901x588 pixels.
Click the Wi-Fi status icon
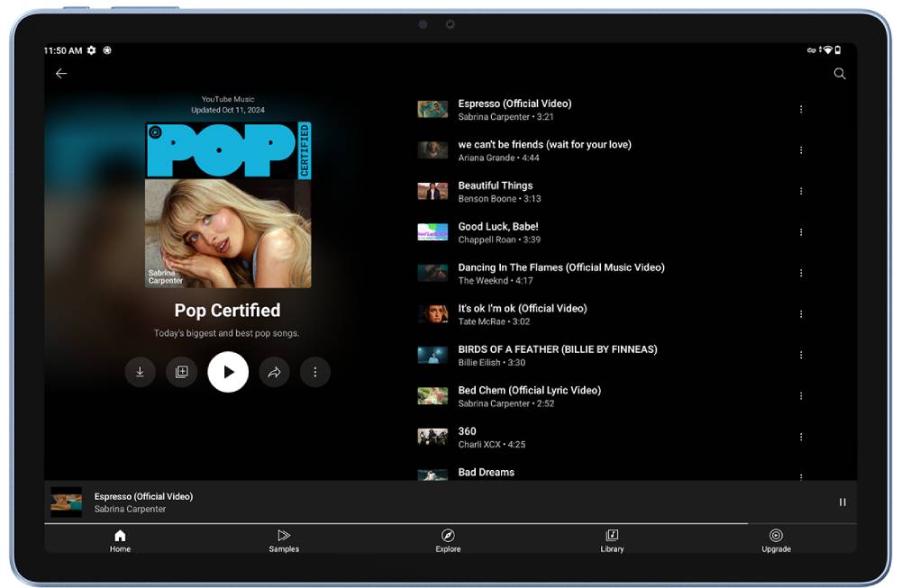[827, 50]
